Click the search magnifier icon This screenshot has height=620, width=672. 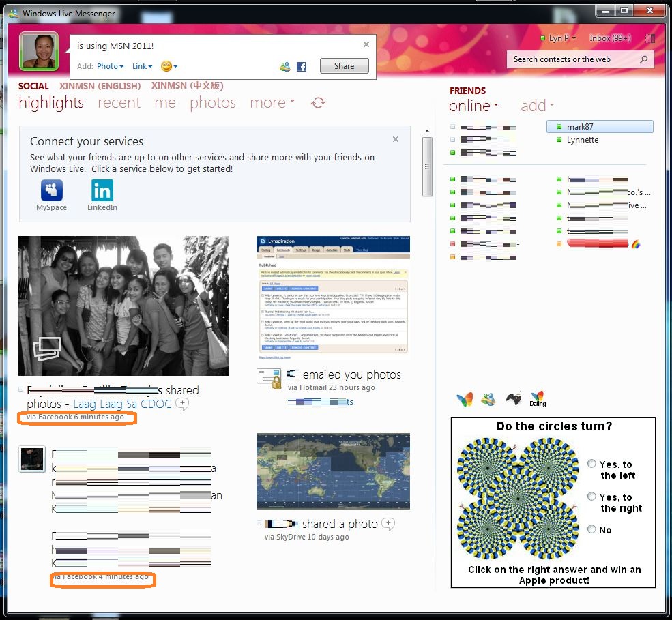(x=643, y=59)
